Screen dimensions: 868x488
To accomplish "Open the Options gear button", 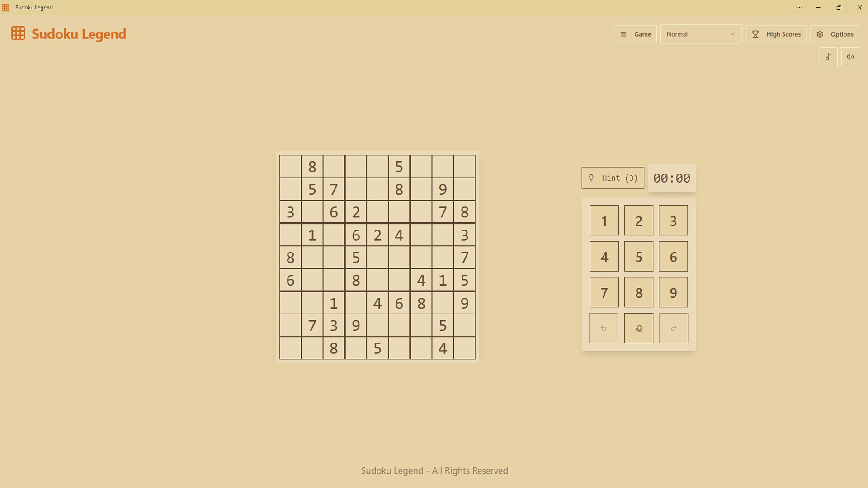I will coord(835,34).
